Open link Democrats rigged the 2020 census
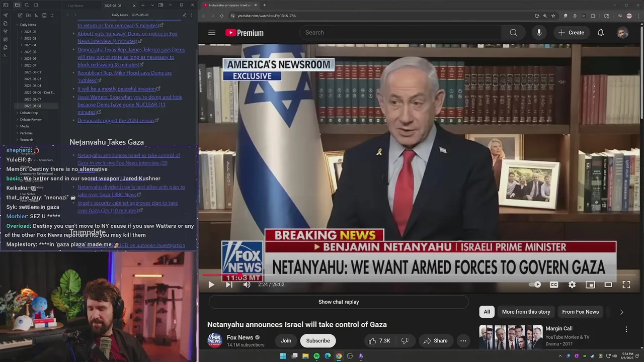Viewport: 644px width, 362px height. pyautogui.click(x=117, y=121)
